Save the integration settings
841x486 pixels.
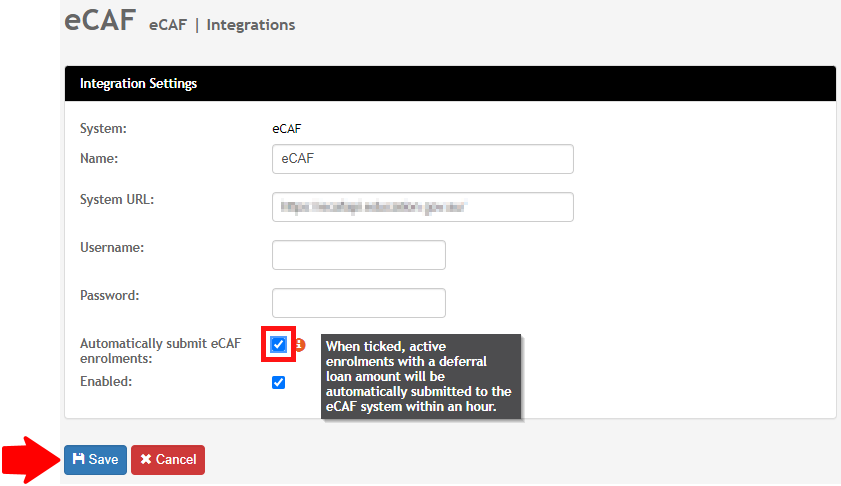(x=95, y=460)
